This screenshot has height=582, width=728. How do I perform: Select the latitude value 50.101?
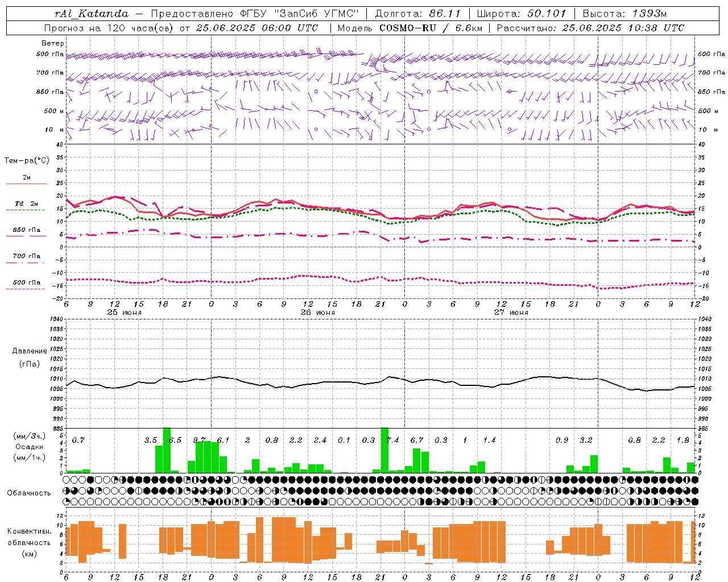coord(547,14)
